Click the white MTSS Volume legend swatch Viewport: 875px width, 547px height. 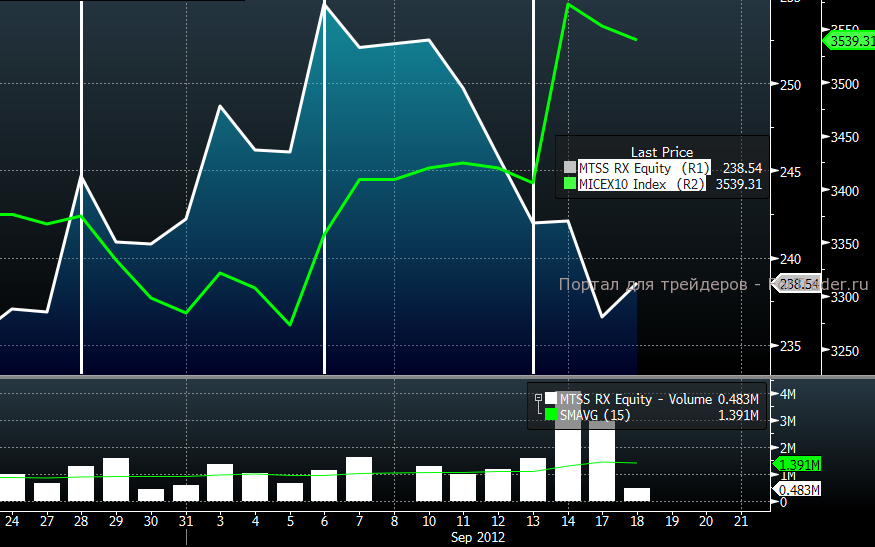(x=551, y=398)
